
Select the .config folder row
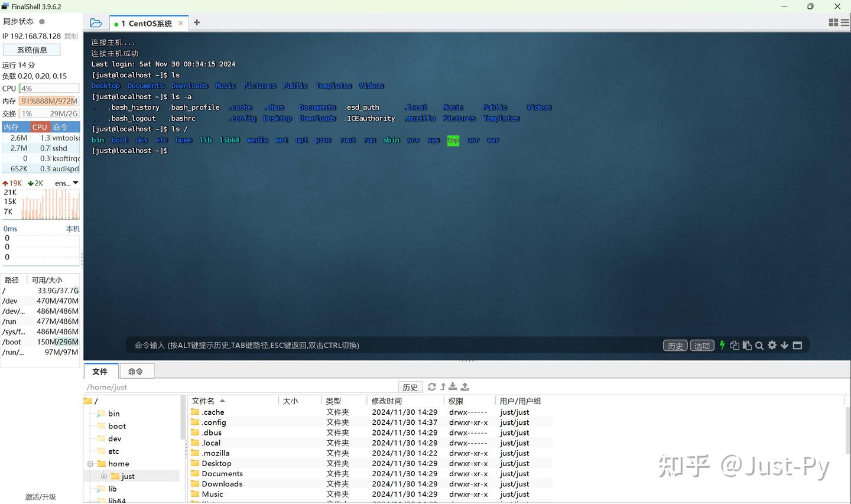click(x=371, y=422)
